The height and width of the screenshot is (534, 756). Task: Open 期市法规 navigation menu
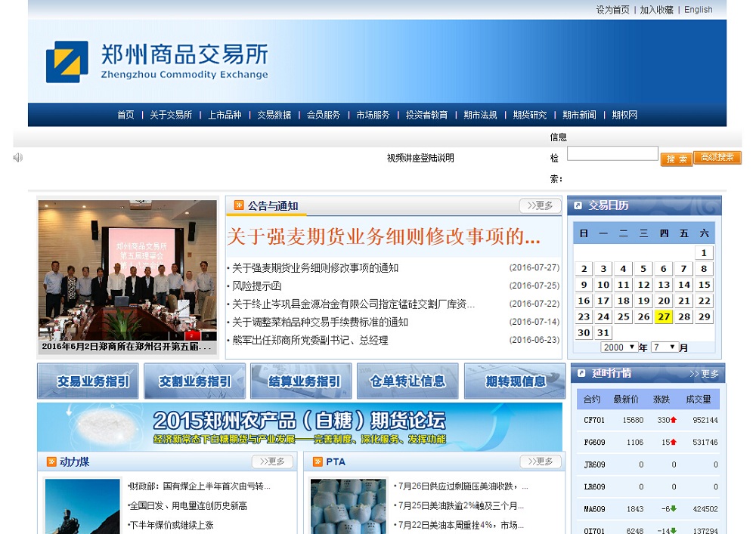click(480, 115)
